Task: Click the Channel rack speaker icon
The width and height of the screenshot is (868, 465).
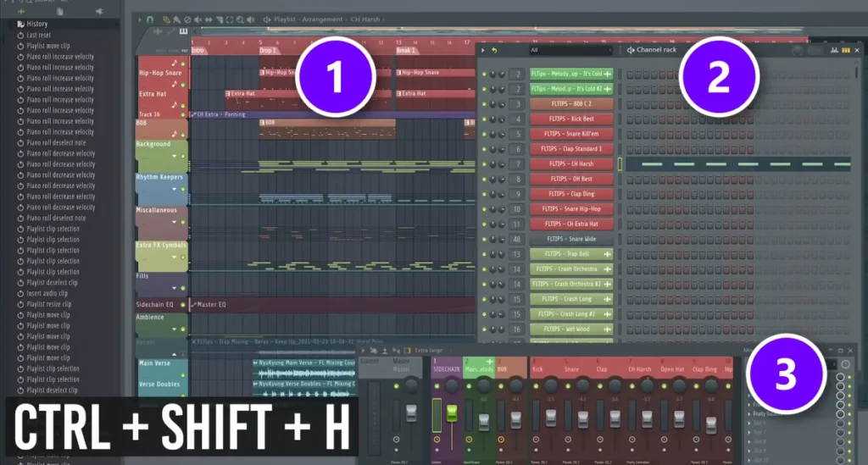Action: point(631,50)
